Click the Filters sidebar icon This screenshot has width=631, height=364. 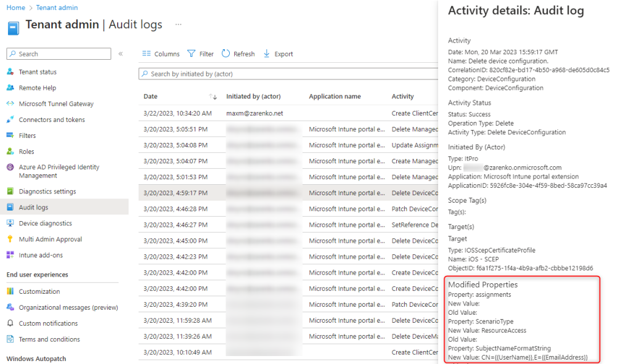[x=10, y=135]
